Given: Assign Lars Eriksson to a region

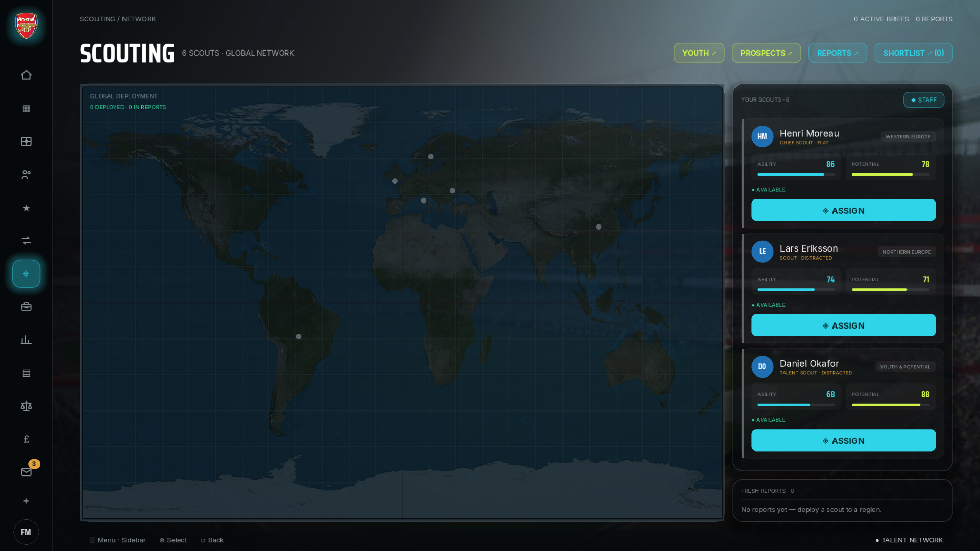Looking at the screenshot, I should (x=843, y=325).
